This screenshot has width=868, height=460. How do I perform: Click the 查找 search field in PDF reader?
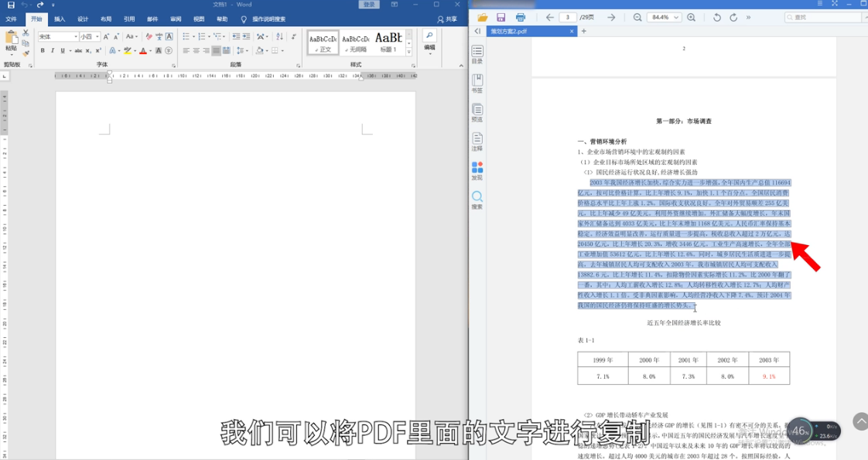pyautogui.click(x=823, y=17)
